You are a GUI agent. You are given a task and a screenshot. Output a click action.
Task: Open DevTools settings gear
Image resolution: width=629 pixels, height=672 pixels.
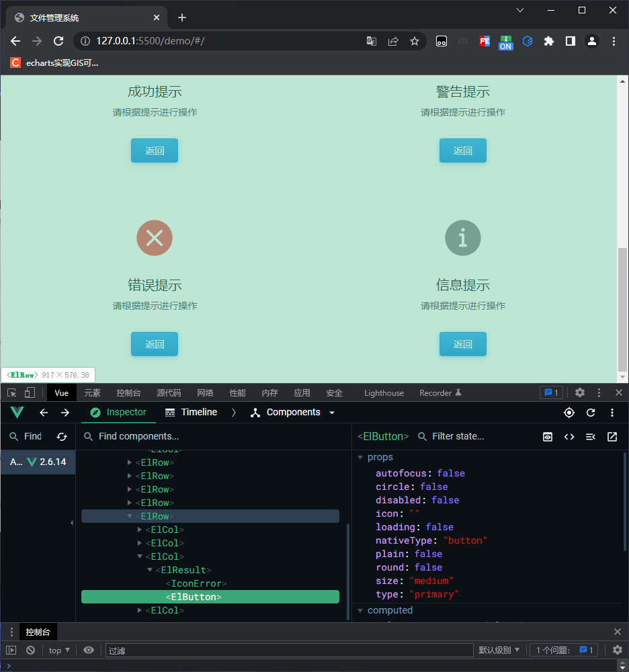click(x=580, y=392)
